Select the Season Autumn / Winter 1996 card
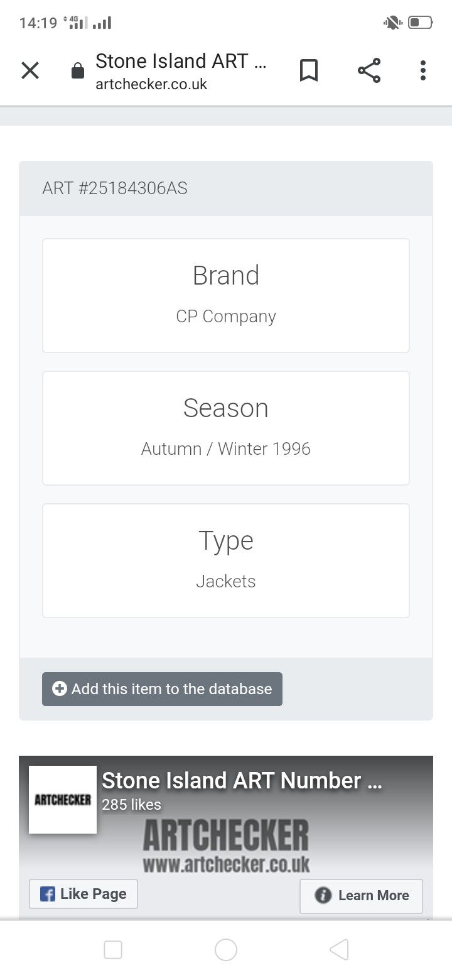The width and height of the screenshot is (452, 980). (x=226, y=428)
